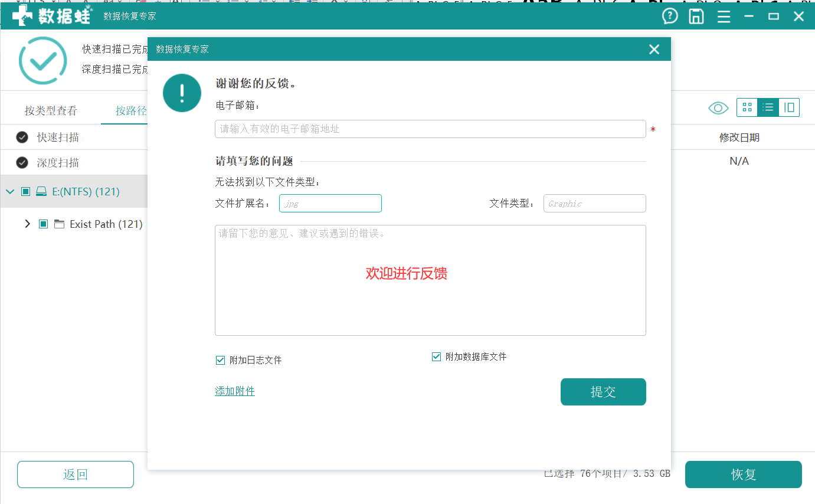The width and height of the screenshot is (815, 504).
Task: Submit feedback via the 提交 button
Action: click(x=603, y=391)
